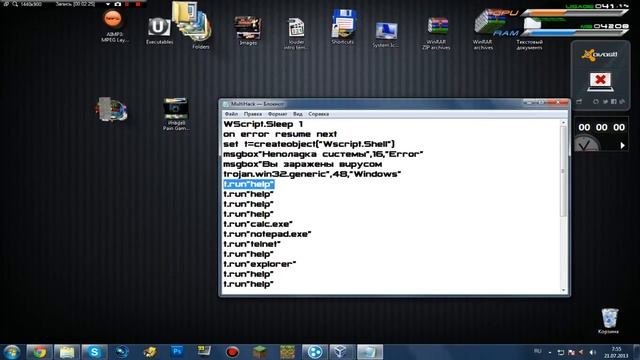Click the RU language indicator

(x=537, y=351)
